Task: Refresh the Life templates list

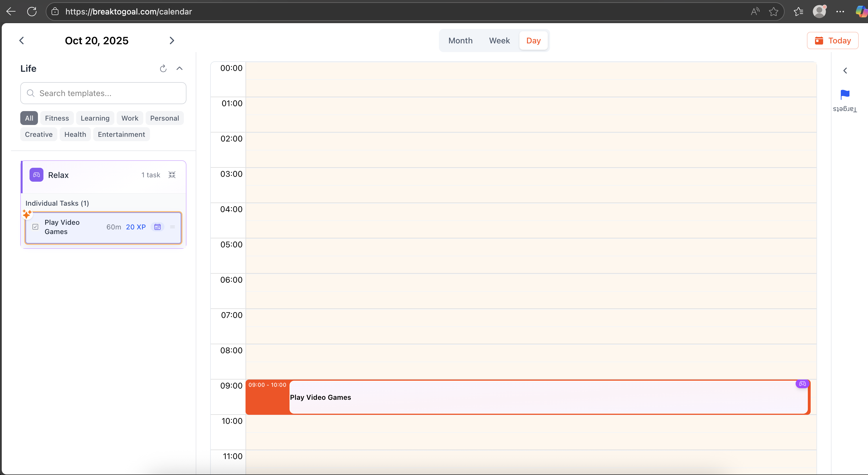Action: click(x=163, y=69)
